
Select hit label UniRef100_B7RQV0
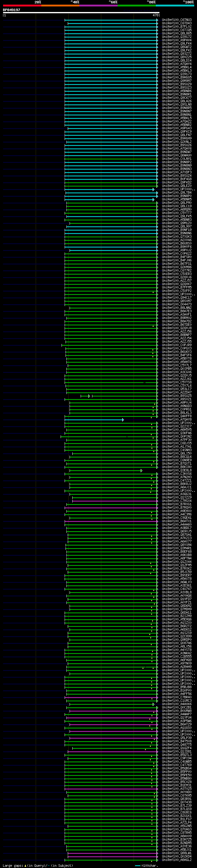[x=177, y=508]
